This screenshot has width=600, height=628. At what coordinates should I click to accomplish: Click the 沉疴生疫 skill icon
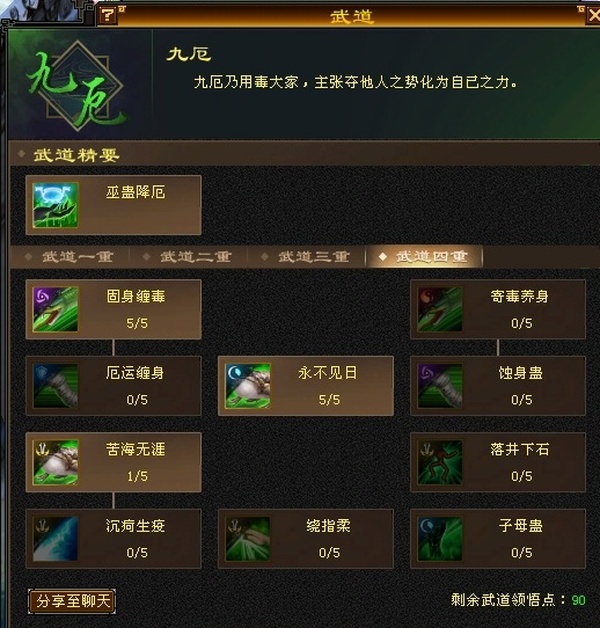coord(55,539)
